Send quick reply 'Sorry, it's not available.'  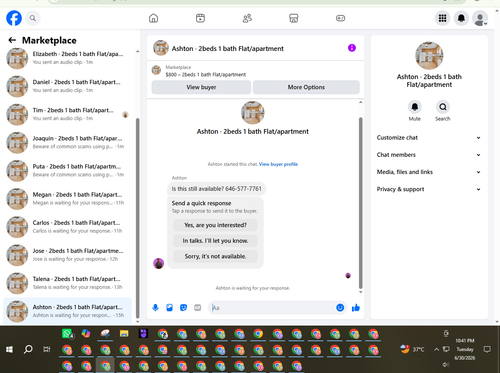(215, 256)
